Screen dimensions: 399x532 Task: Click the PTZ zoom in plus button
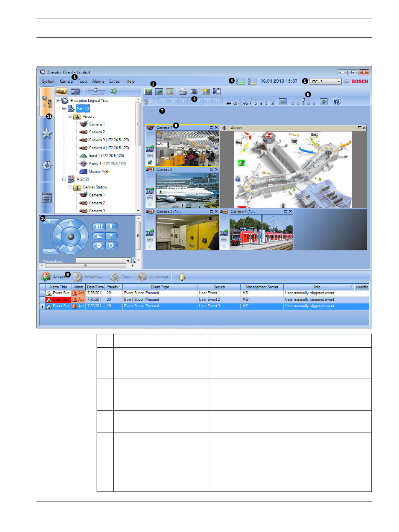pos(50,221)
